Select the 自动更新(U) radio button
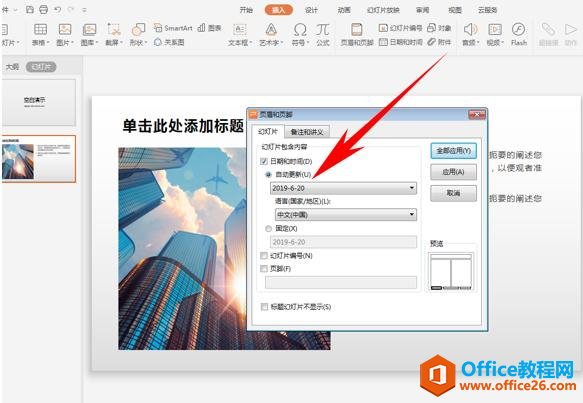The image size is (583, 403). click(268, 174)
